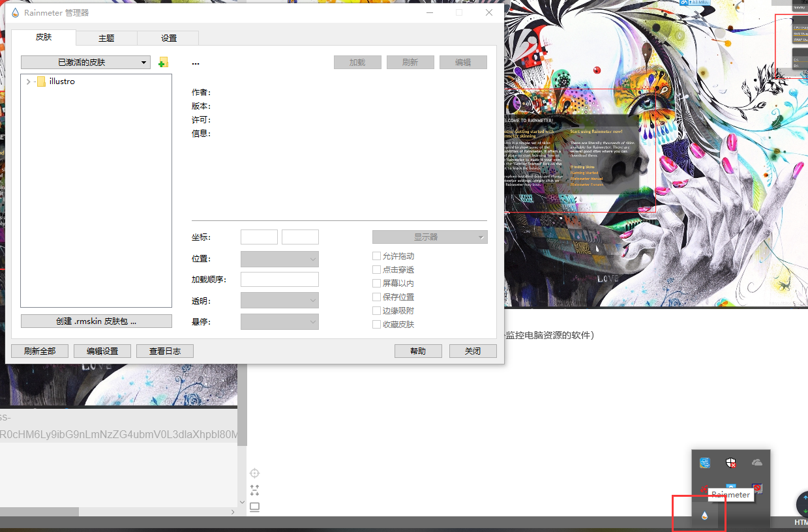
Task: Click the grey OneDrive cloud tray icon
Action: [x=757, y=462]
